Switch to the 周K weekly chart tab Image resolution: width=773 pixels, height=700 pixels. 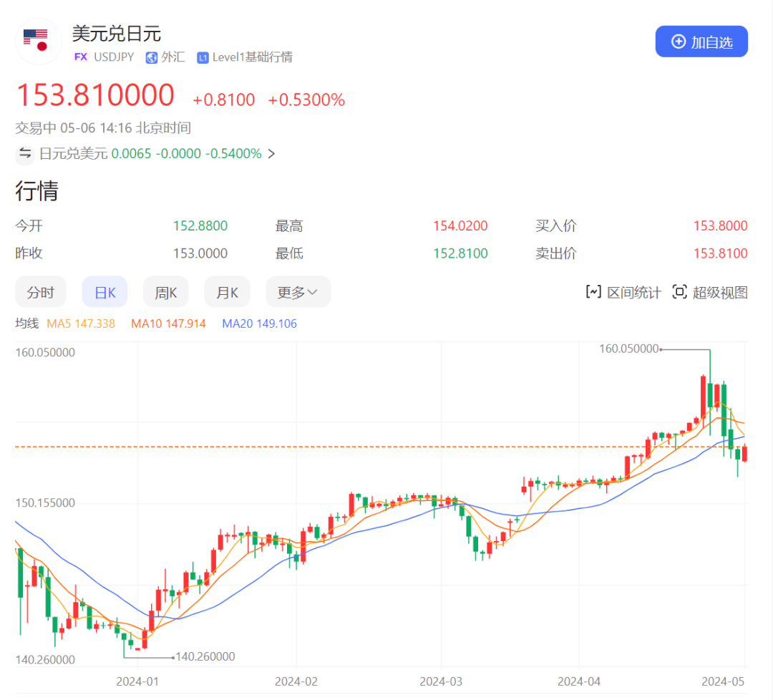pyautogui.click(x=165, y=291)
